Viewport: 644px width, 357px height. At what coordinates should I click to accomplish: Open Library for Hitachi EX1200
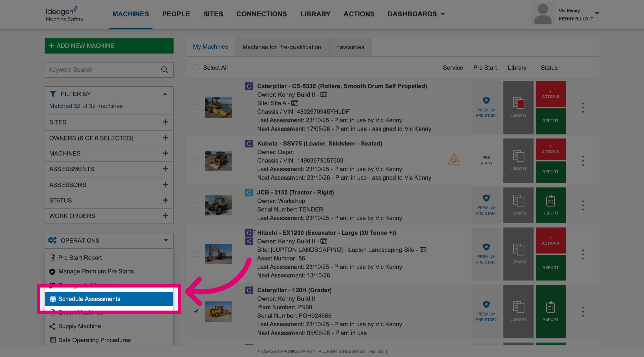click(x=518, y=254)
